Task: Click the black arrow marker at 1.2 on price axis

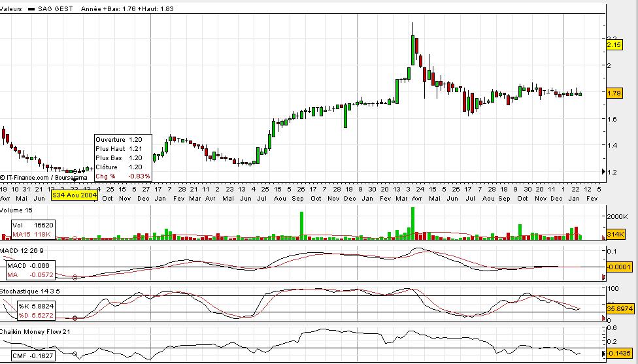Action: click(x=603, y=172)
